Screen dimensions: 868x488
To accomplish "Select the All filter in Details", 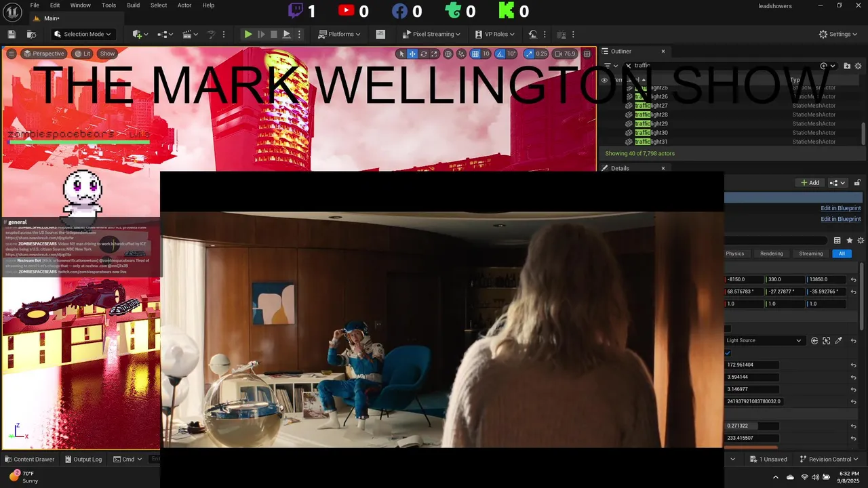I will (x=842, y=253).
